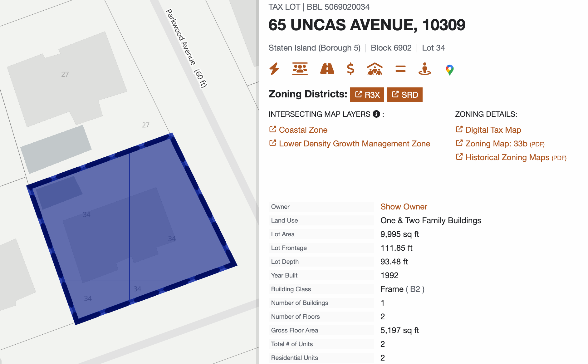Image resolution: width=588 pixels, height=364 pixels.
Task: Click the equals sign icon
Action: [x=400, y=69]
